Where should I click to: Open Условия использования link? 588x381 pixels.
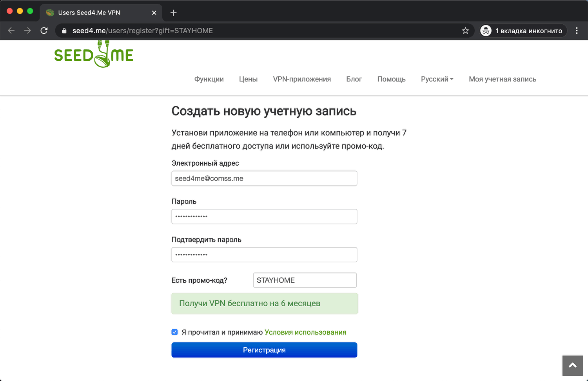(305, 332)
